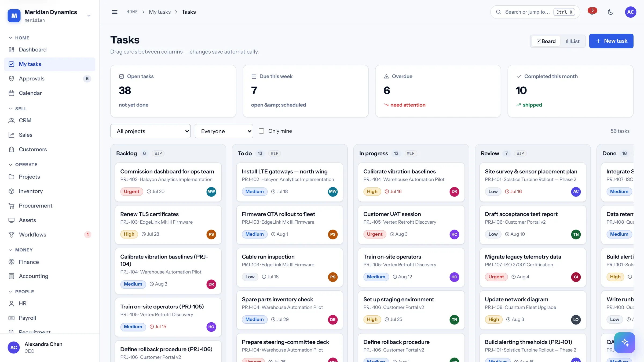Collapse the OPERATE sidebar section
This screenshot has width=644, height=362.
23,165
